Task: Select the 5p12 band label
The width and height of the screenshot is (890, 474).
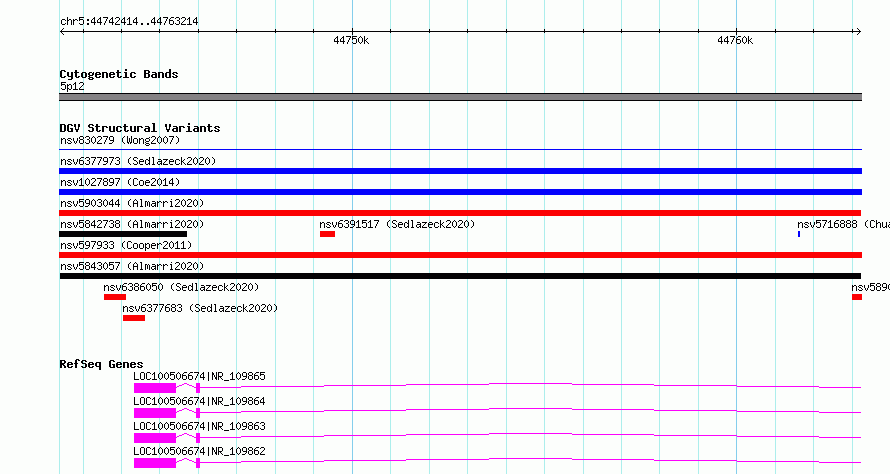Action: (x=72, y=86)
